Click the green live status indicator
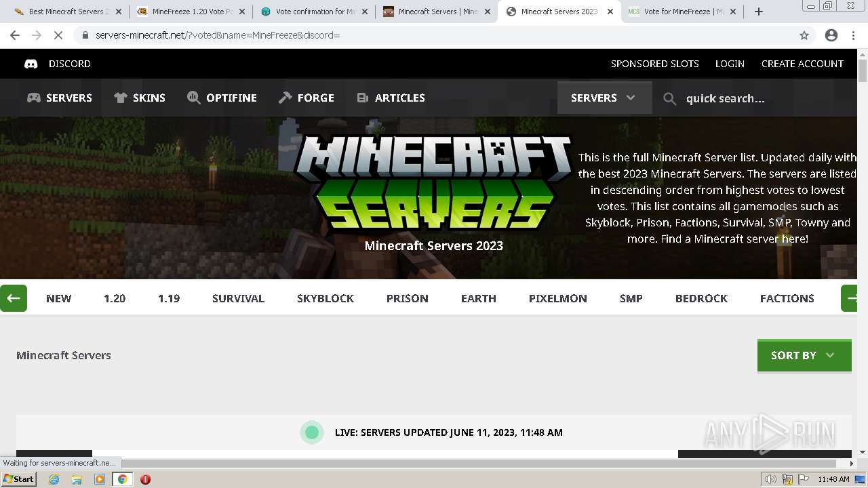This screenshot has height=488, width=868. tap(312, 432)
